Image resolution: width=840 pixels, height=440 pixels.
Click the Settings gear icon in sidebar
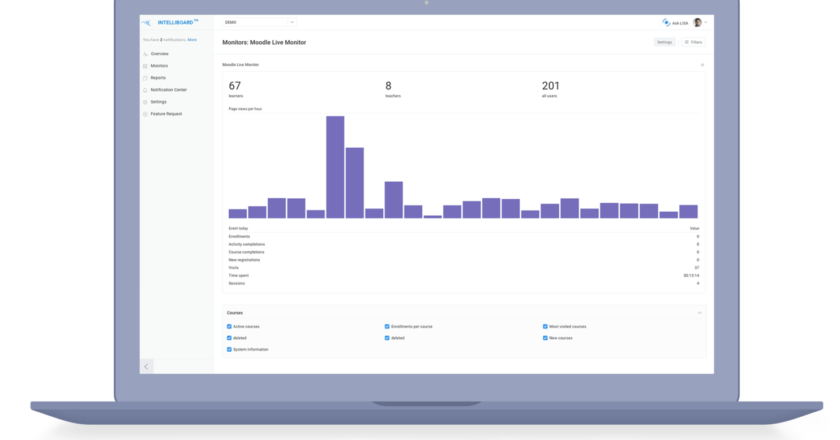145,102
